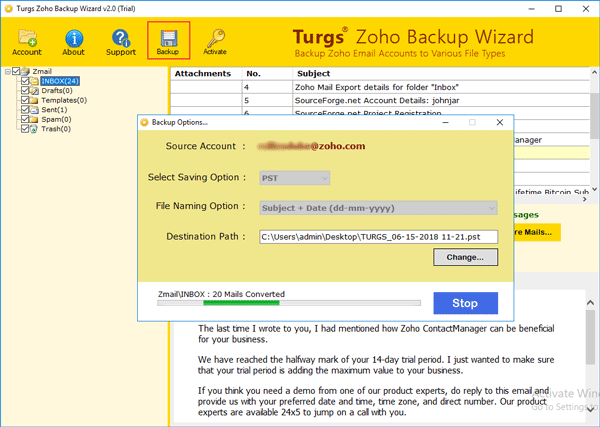Close the Backup Options dialog
This screenshot has height=427, width=600.
coord(500,122)
